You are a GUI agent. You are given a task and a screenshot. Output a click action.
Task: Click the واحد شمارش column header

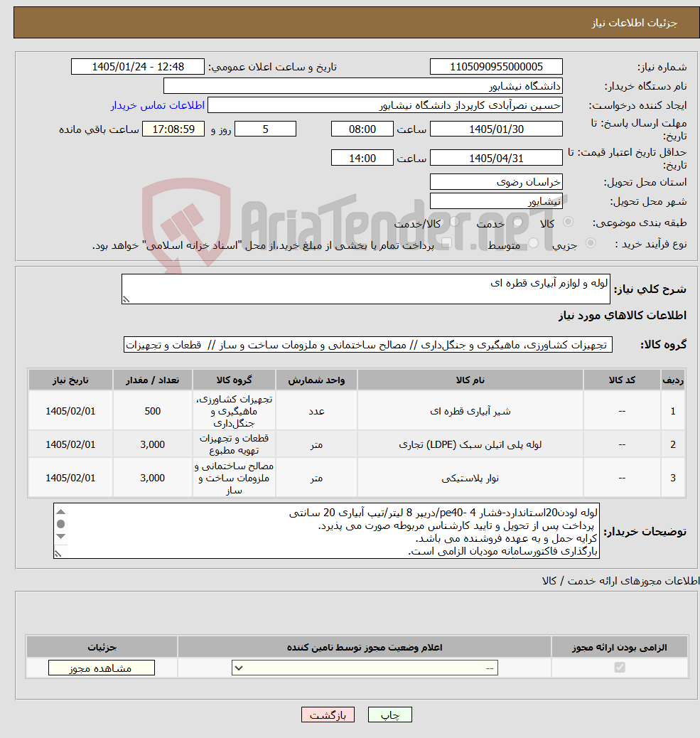click(x=317, y=380)
